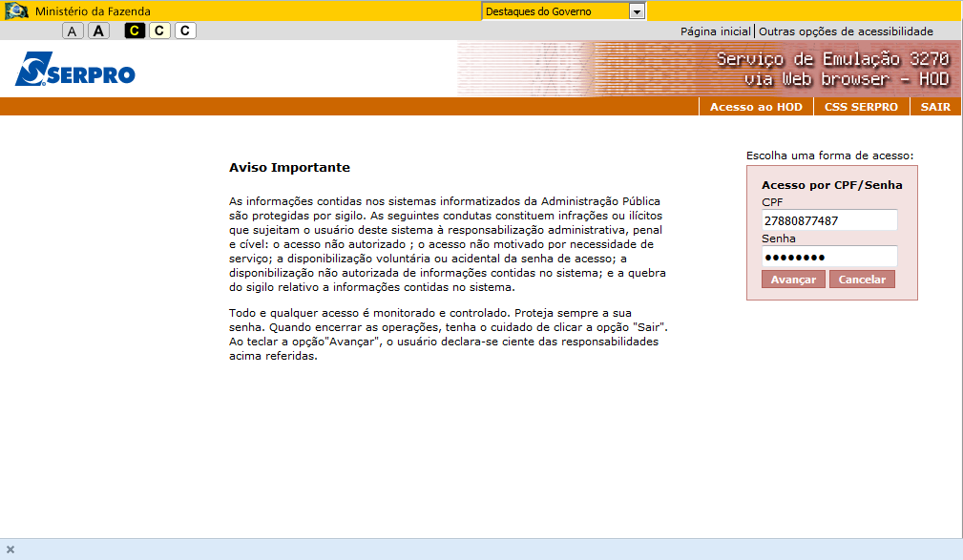Screen dimensions: 963x560
Task: Select the yellow-on-black high contrast C option
Action: pyautogui.click(x=135, y=31)
